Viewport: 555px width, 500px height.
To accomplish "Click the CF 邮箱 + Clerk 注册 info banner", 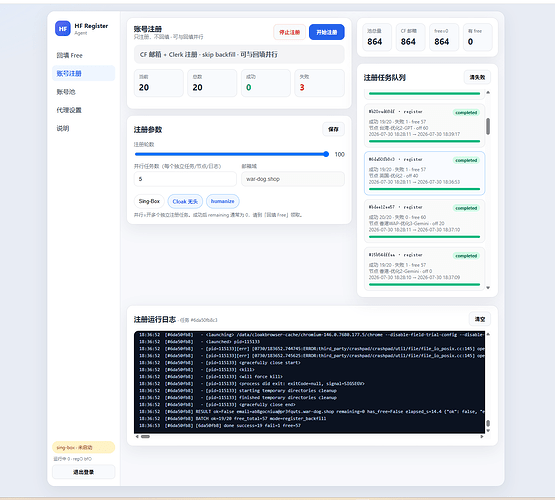I will tap(239, 54).
